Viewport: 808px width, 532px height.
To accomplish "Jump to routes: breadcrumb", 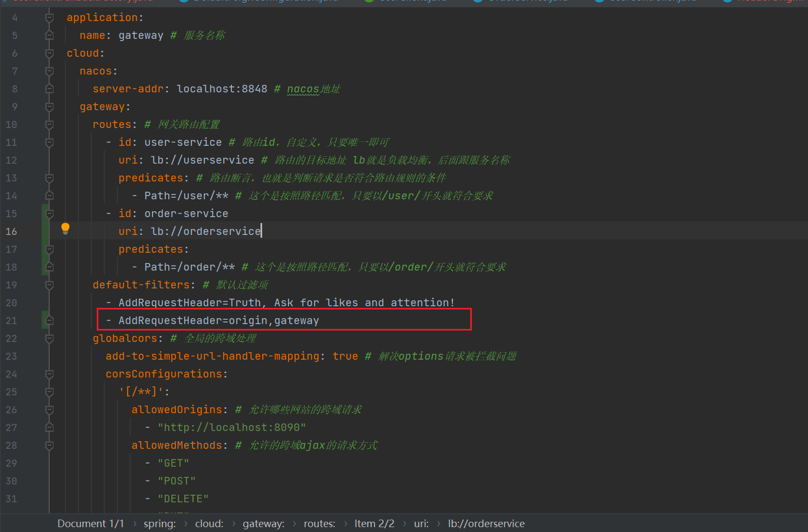I will click(319, 523).
